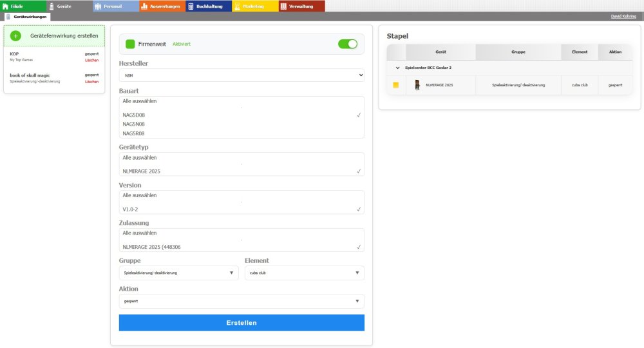Open the Auswertungen menu tab
This screenshot has width=644, height=348.
click(x=162, y=6)
